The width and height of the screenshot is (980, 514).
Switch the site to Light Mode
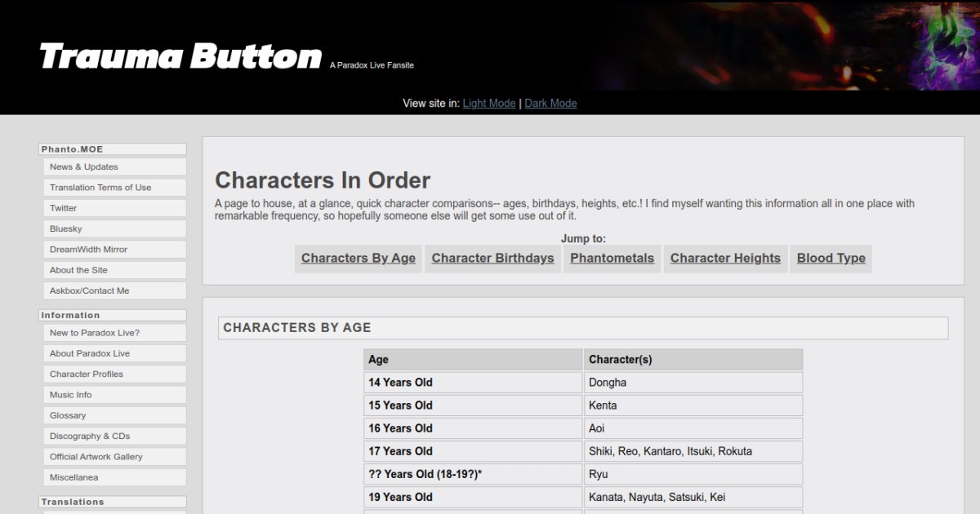click(x=488, y=103)
